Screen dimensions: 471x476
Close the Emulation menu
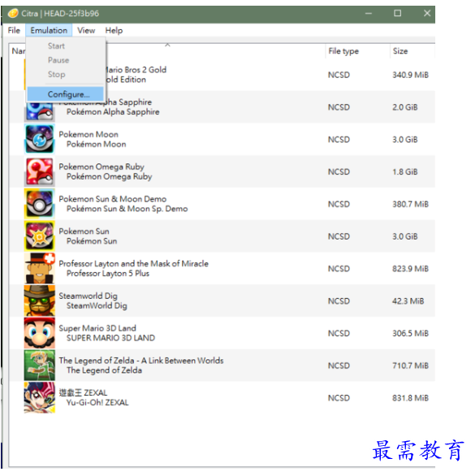coord(49,30)
